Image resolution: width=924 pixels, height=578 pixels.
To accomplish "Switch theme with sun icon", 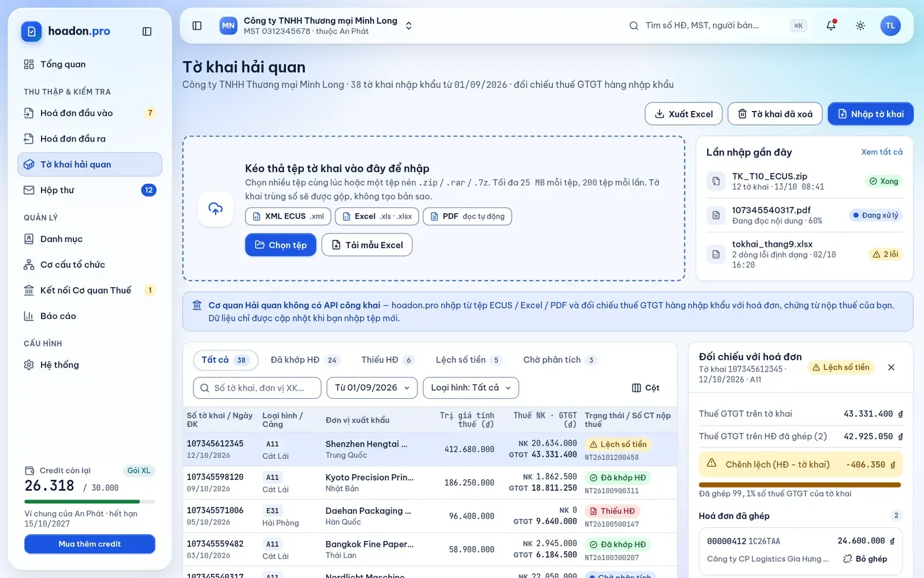I will tap(860, 25).
